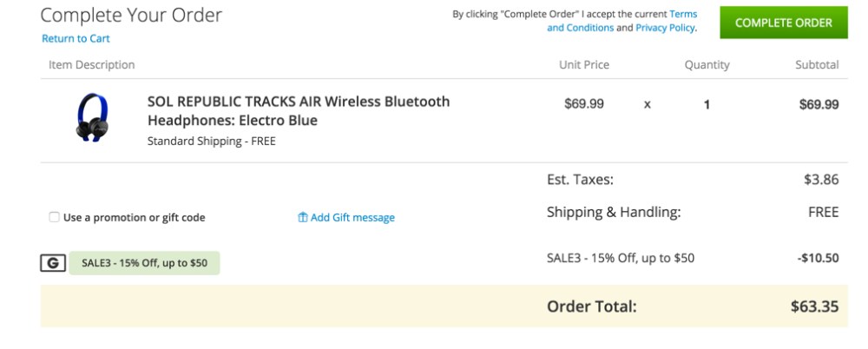Click the quantity value 1

coord(707,104)
